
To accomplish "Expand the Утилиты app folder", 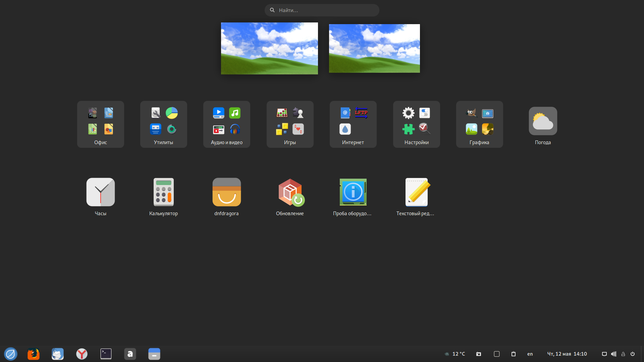I will [x=164, y=124].
